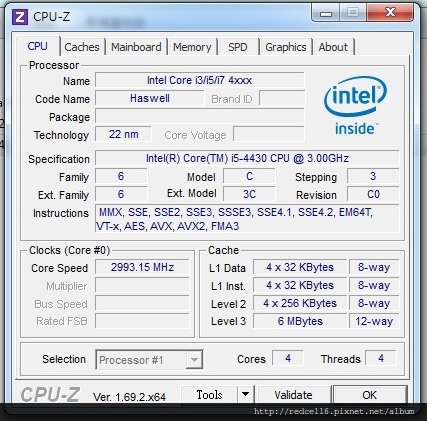
Task: Click the empty Rated FSB field
Action: click(142, 321)
